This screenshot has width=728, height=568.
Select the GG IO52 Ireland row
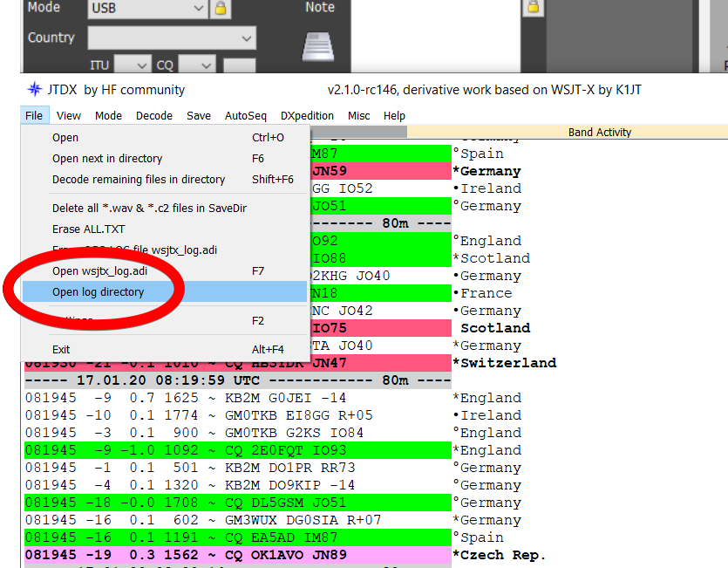pos(381,188)
